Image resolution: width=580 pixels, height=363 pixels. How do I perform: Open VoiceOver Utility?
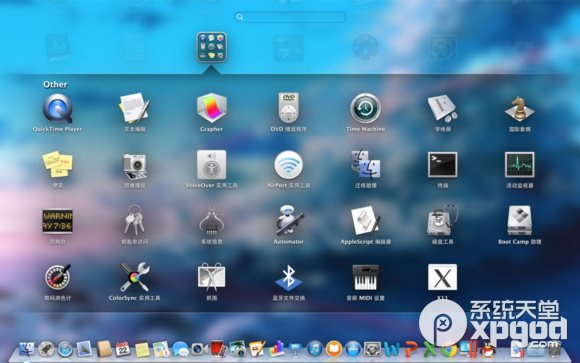tap(211, 165)
